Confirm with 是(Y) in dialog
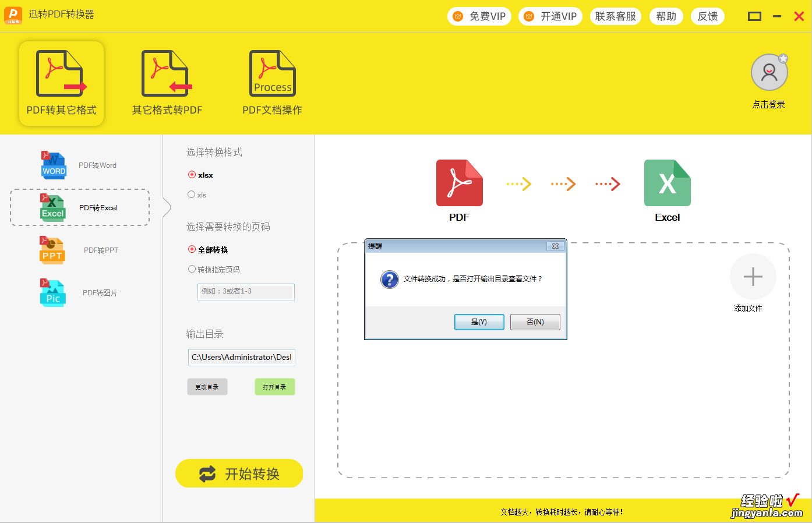 coord(479,322)
